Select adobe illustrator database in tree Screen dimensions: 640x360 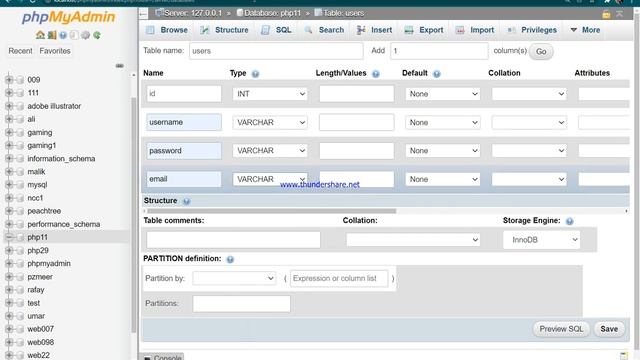click(x=54, y=106)
